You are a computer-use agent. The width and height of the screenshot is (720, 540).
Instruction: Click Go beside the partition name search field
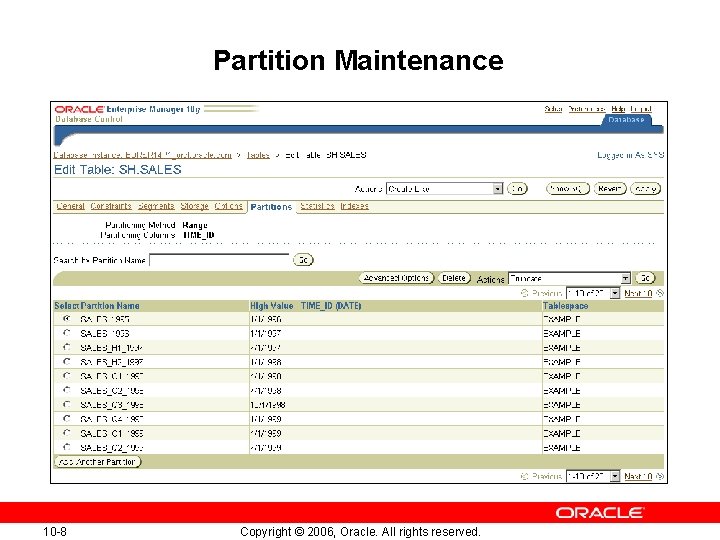303,260
